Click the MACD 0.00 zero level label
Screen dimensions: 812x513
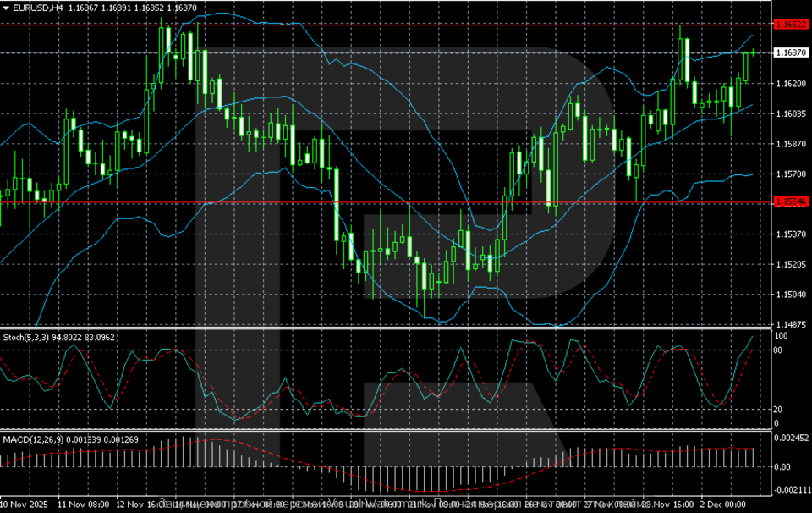783,466
